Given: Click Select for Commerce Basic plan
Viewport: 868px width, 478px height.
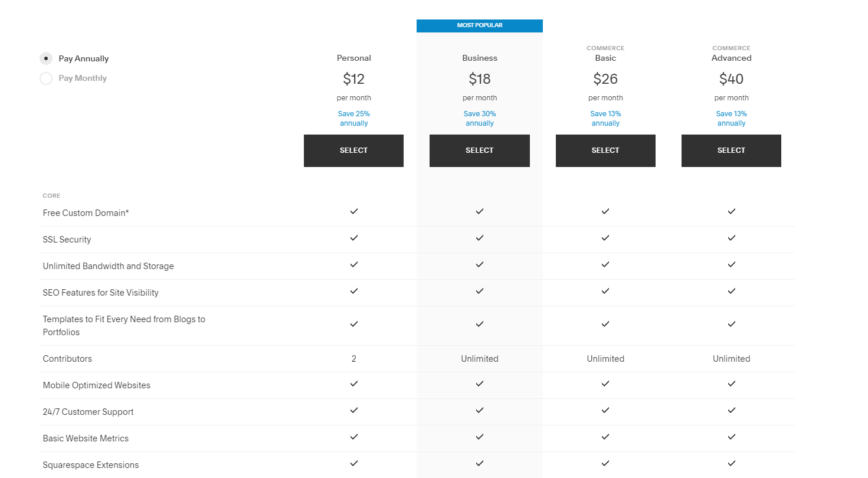Looking at the screenshot, I should click(x=605, y=150).
